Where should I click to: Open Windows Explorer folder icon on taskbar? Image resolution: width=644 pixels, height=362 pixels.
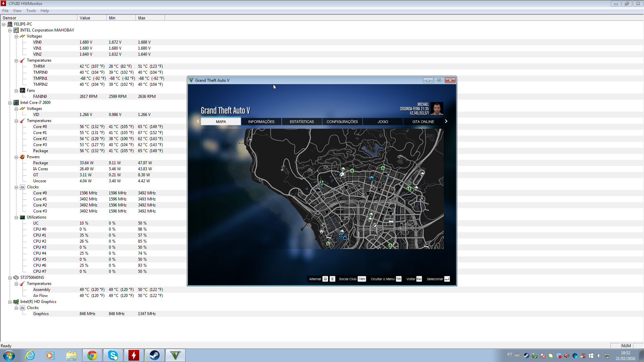71,355
